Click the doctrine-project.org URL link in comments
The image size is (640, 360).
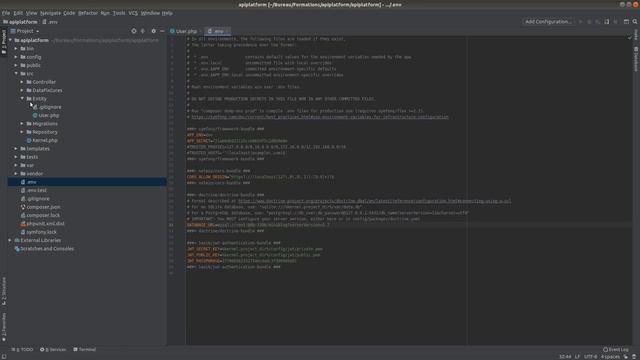pos(374,201)
